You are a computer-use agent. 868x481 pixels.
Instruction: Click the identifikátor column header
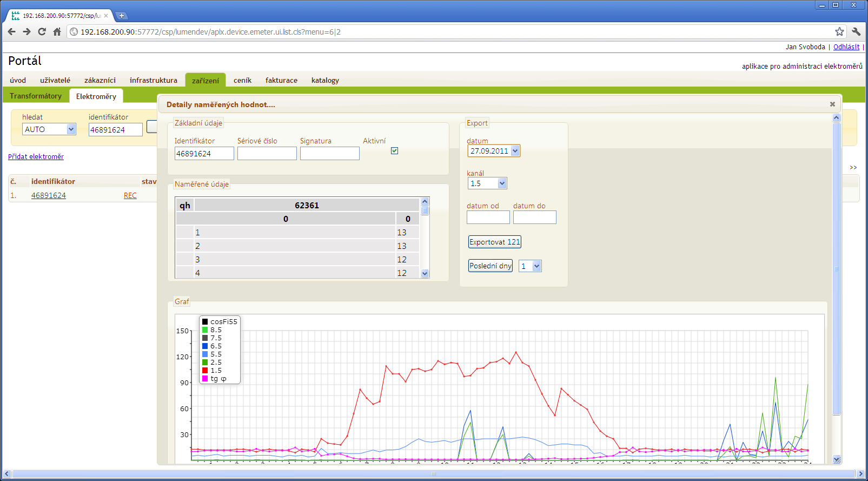tap(53, 181)
